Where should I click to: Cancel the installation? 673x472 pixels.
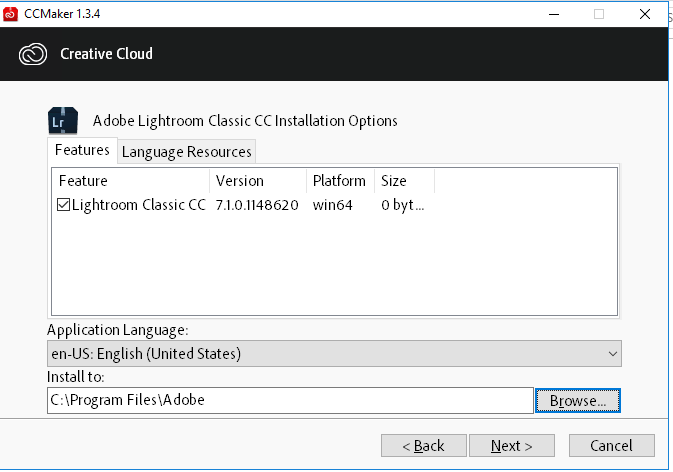612,446
